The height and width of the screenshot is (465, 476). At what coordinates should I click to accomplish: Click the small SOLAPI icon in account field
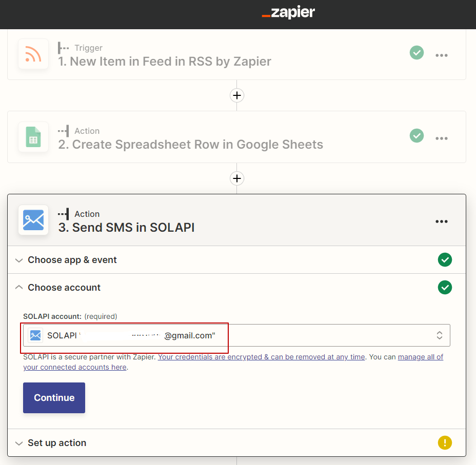[35, 335]
